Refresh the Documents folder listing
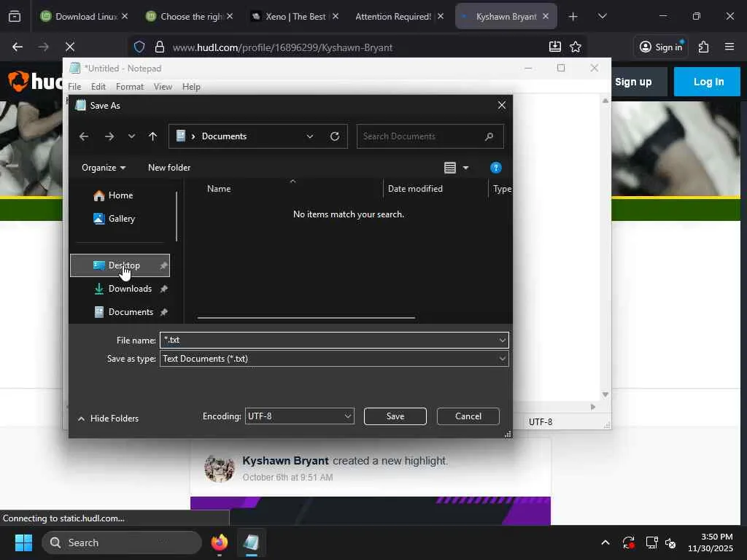The height and width of the screenshot is (560, 747). tap(335, 136)
